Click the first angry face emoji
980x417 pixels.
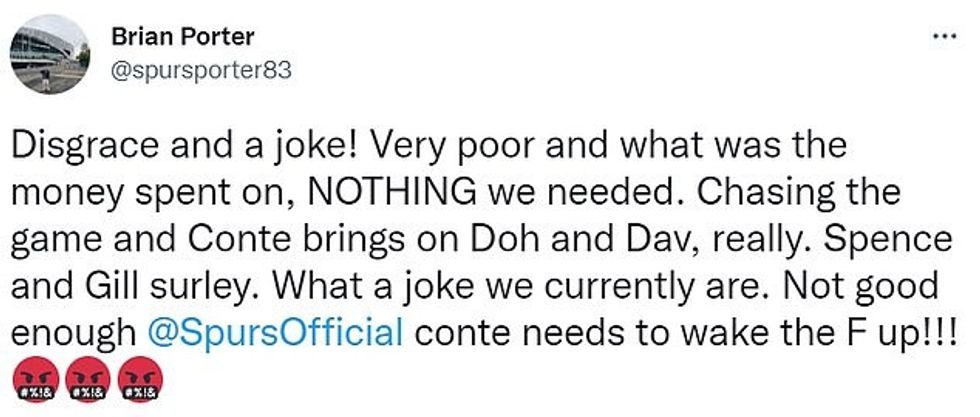coord(32,381)
